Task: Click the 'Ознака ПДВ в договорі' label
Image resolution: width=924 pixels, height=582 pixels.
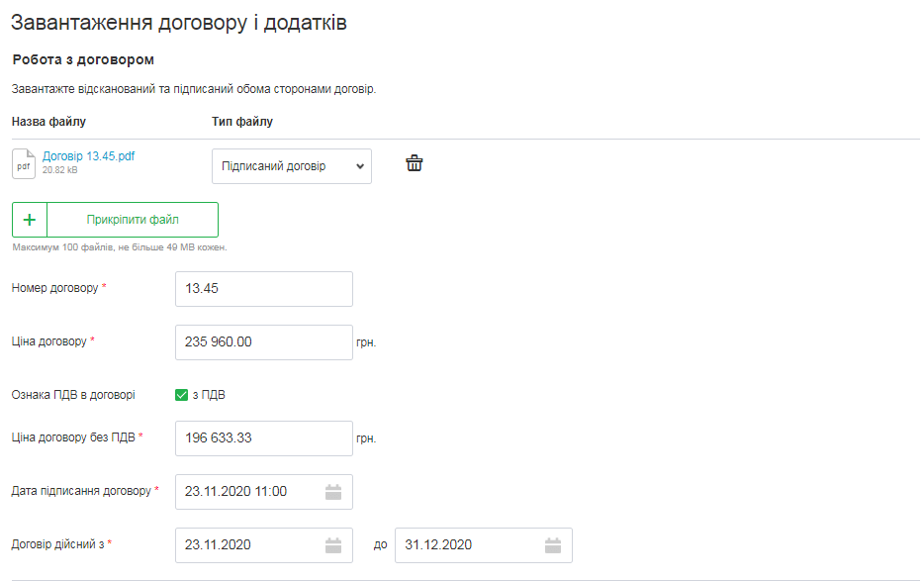Action: click(73, 395)
